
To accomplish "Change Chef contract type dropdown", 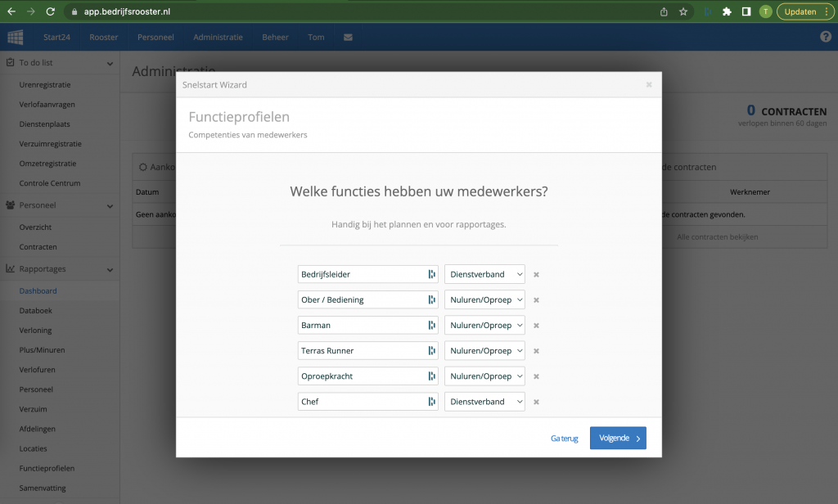I will pyautogui.click(x=484, y=402).
